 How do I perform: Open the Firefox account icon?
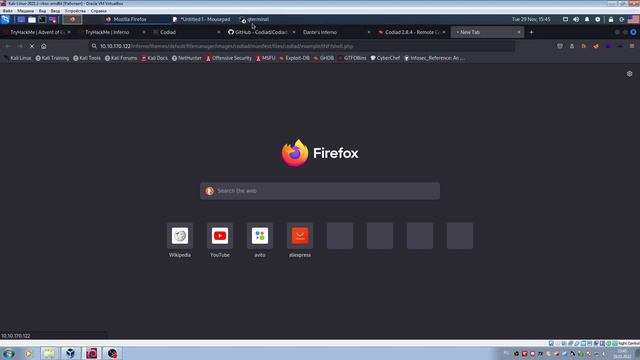572,46
